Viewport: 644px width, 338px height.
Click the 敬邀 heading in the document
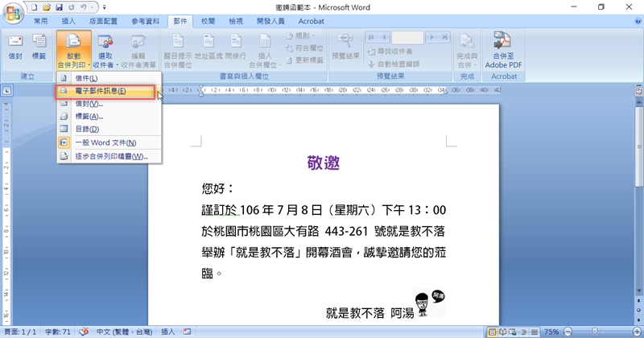point(324,162)
